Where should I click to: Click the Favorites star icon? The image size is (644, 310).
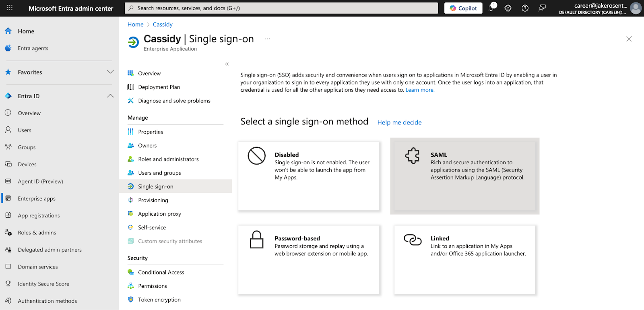(x=8, y=72)
